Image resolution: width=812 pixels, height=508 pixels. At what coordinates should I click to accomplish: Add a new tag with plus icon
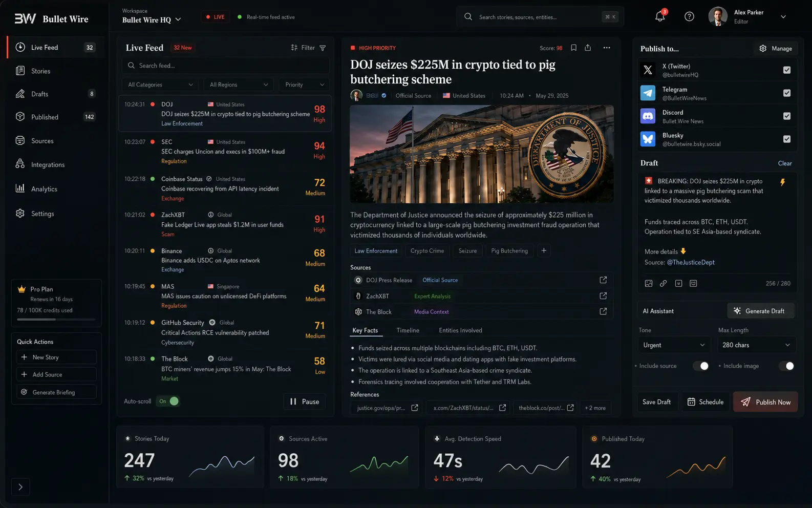544,250
